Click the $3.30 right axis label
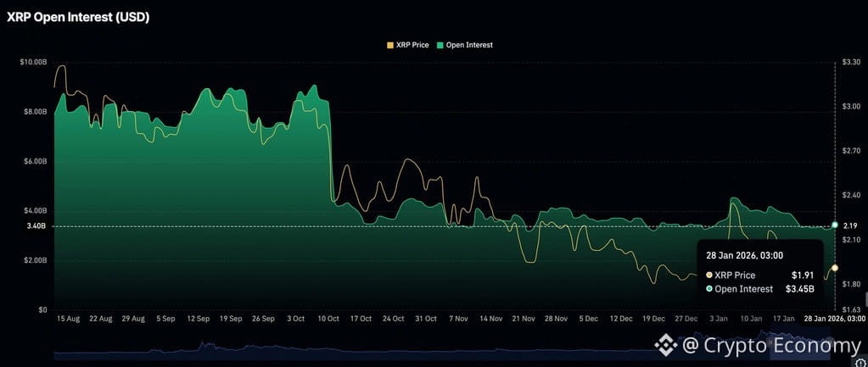 pyautogui.click(x=850, y=63)
